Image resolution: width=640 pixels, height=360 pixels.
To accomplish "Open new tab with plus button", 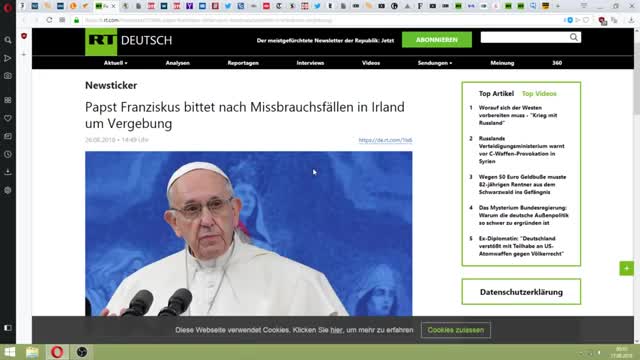I will coord(558,6).
